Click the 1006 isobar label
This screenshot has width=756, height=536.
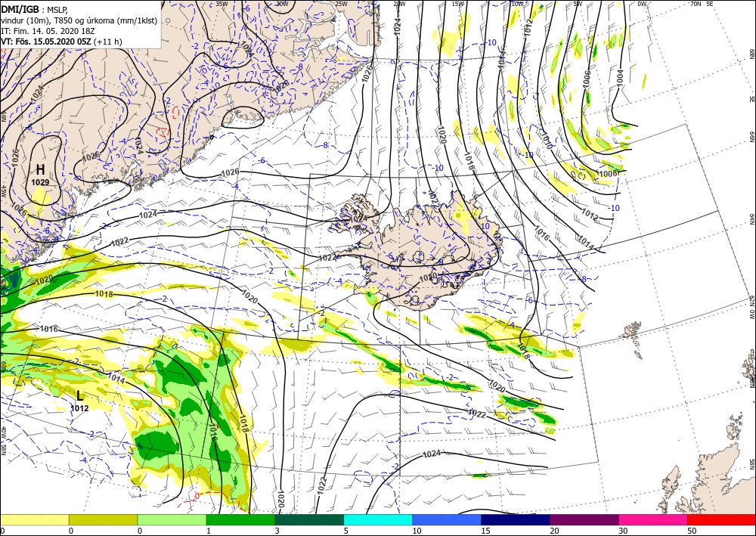click(x=587, y=79)
